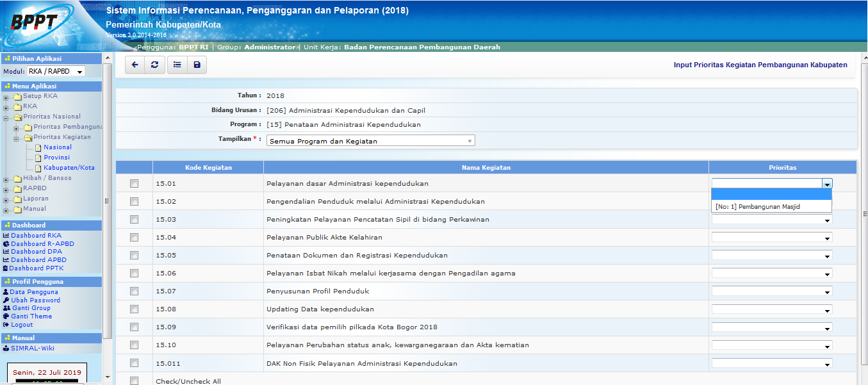Open the Tampilkan Semua Program dan Kegiatan dropdown
Viewport: 868px width, 385px height.
coord(370,141)
